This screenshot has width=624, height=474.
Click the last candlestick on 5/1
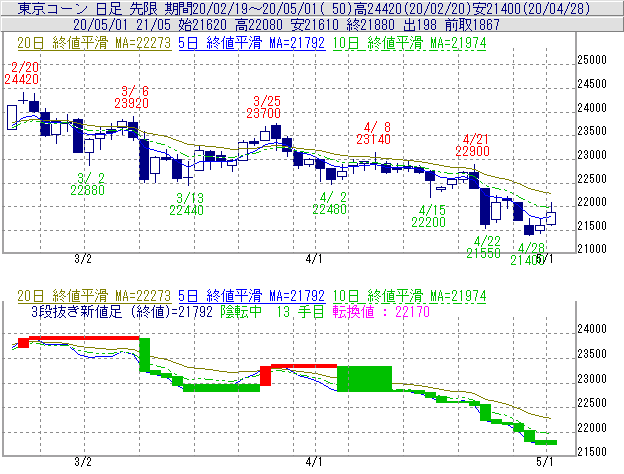551,218
